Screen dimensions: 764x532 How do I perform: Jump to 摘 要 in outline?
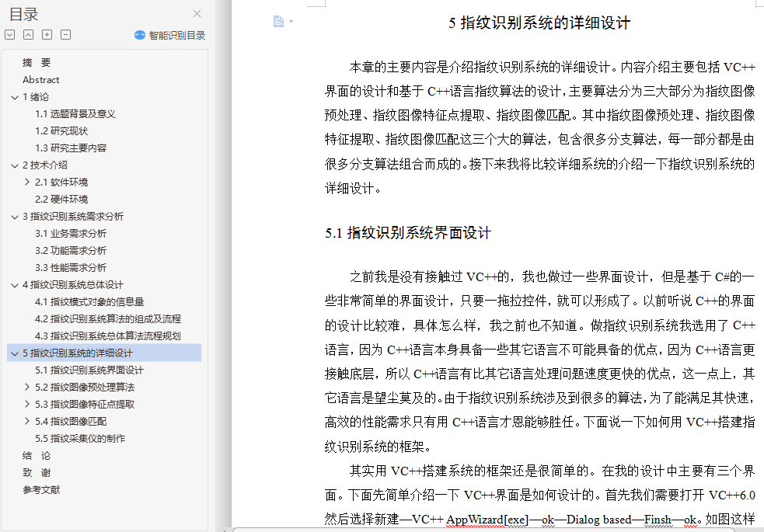click(x=37, y=62)
